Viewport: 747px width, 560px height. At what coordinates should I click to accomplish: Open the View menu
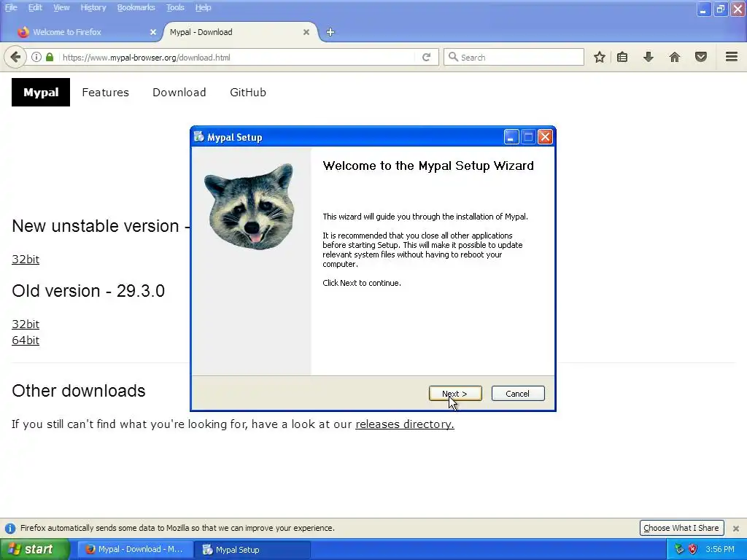point(61,7)
